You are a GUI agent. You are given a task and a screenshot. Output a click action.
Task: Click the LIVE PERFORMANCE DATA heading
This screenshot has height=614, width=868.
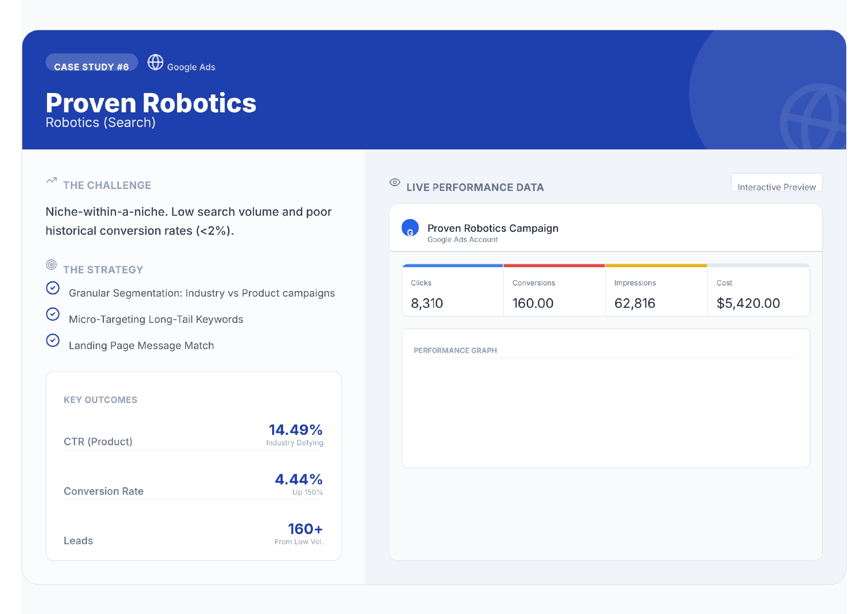pyautogui.click(x=475, y=188)
